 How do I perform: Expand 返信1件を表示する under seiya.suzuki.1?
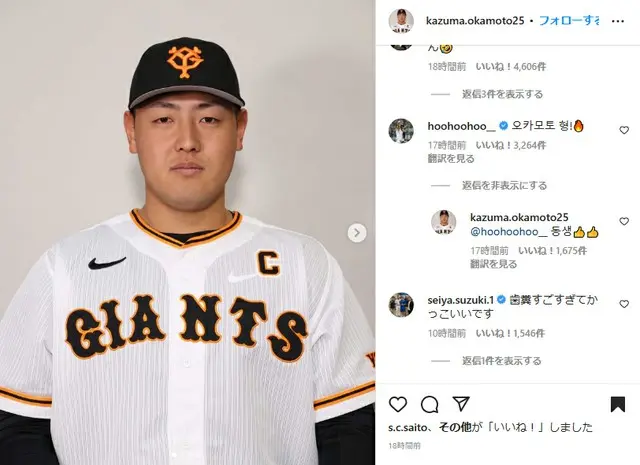click(502, 361)
